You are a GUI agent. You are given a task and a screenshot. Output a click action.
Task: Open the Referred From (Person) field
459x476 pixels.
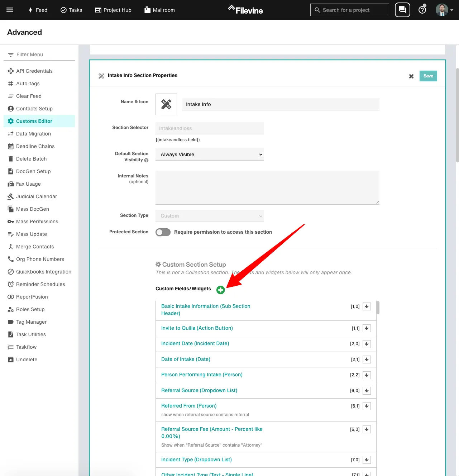[189, 406]
